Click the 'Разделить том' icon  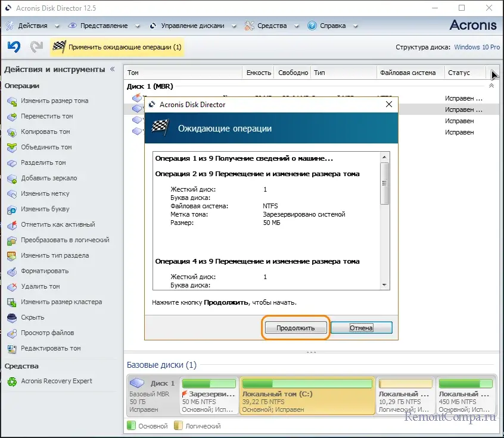(x=12, y=163)
